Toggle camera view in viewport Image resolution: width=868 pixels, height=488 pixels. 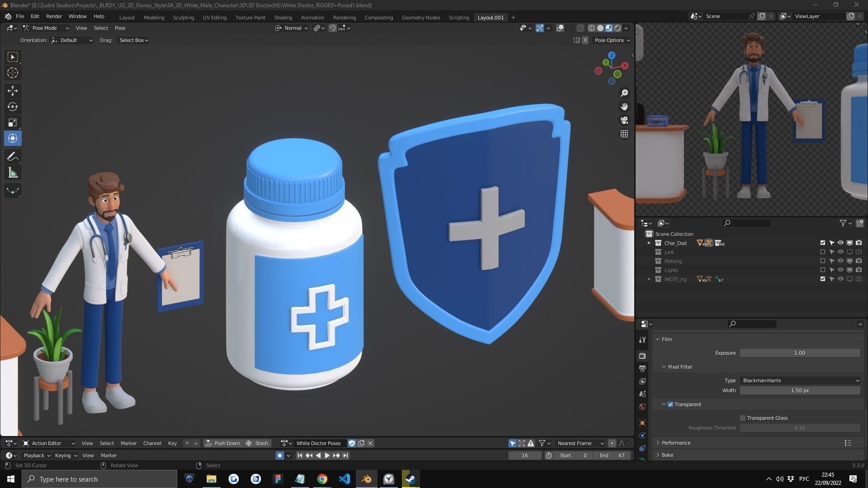(624, 120)
